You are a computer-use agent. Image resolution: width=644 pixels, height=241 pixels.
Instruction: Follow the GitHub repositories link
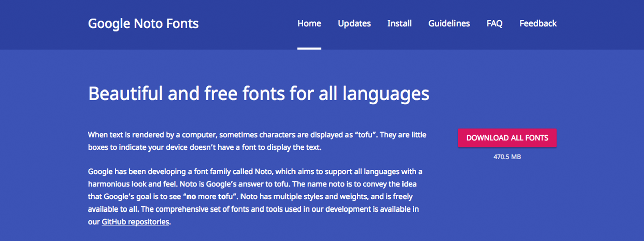coord(135,222)
